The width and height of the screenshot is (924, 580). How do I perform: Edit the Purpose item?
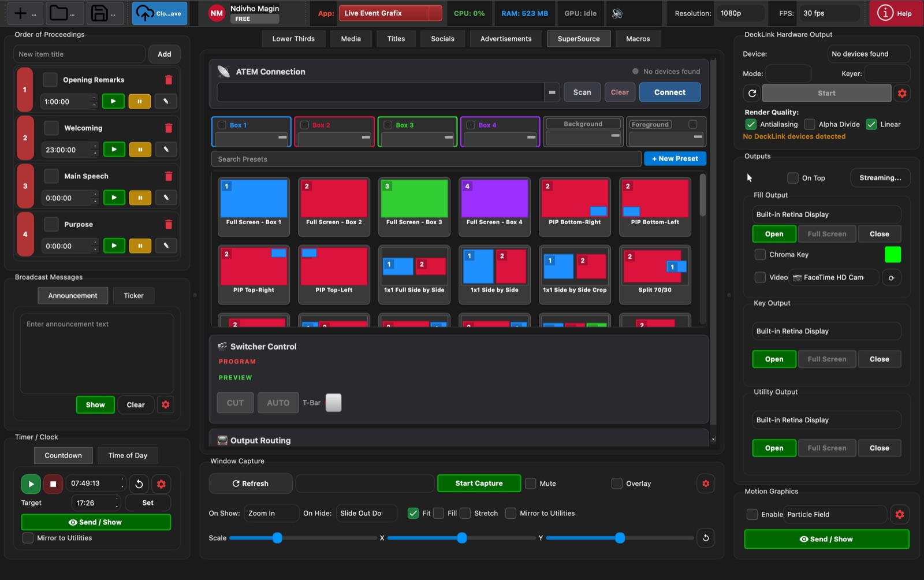coord(166,246)
